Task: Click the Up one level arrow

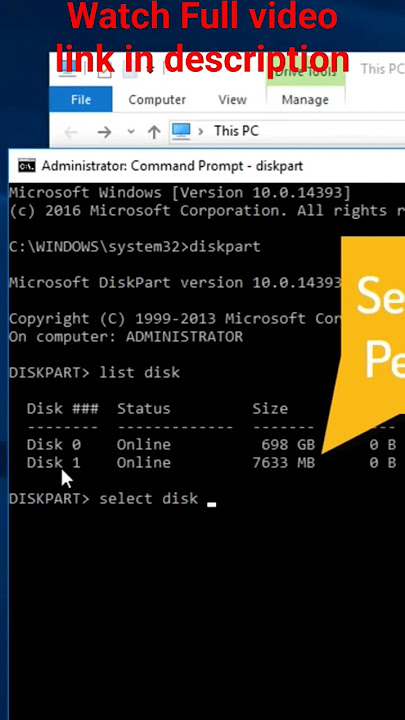Action: [x=154, y=132]
